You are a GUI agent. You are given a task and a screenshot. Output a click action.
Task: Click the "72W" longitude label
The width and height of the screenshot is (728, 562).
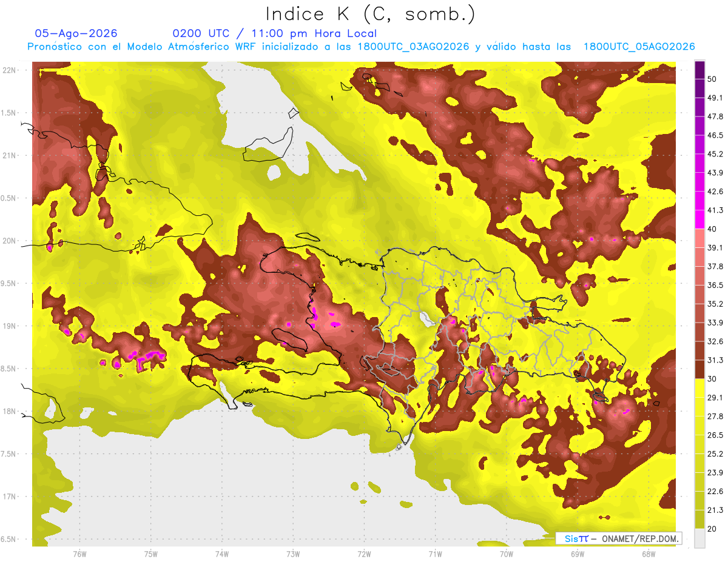pos(364,554)
